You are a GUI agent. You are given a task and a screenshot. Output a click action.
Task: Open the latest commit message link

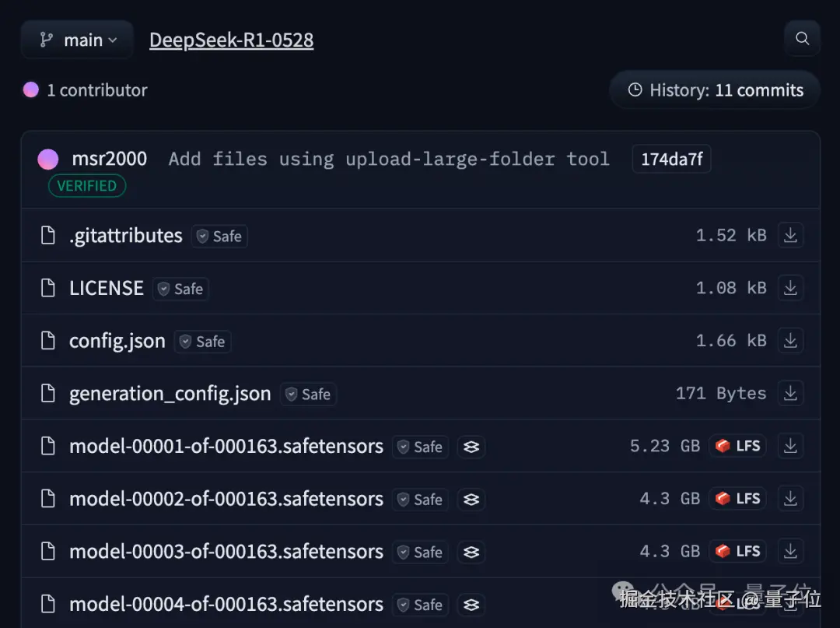click(389, 160)
